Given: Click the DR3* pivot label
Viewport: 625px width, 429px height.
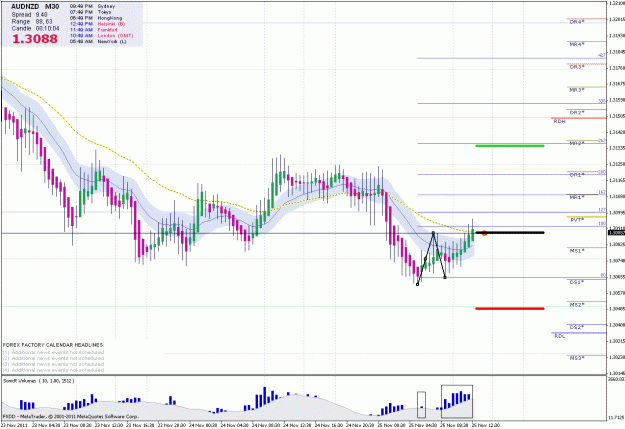Looking at the screenshot, I should coord(577,67).
